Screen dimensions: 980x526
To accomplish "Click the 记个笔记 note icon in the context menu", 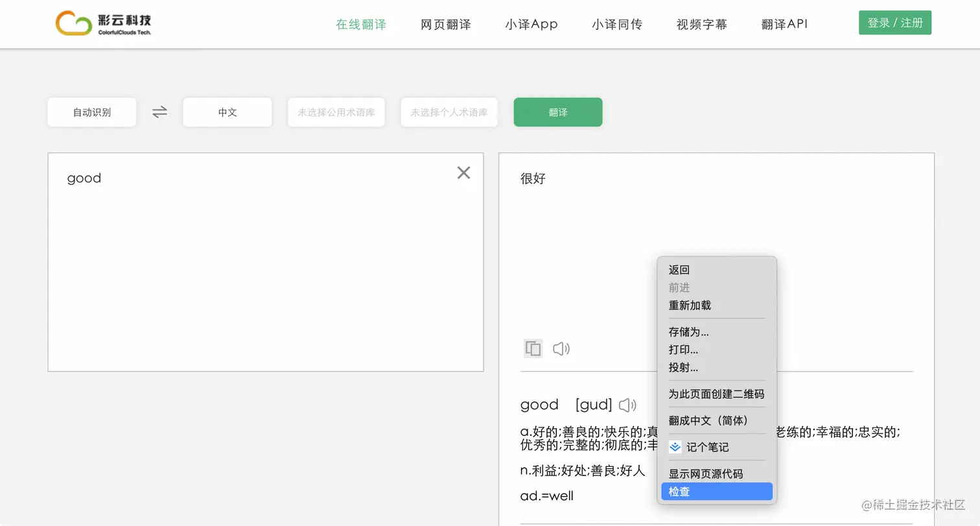I will [675, 447].
